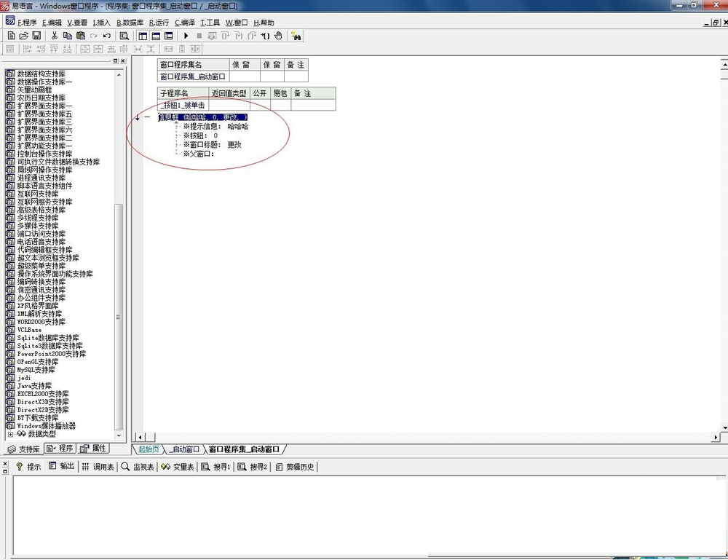Open the 调用表 tab
This screenshot has width=728, height=560.
point(98,467)
